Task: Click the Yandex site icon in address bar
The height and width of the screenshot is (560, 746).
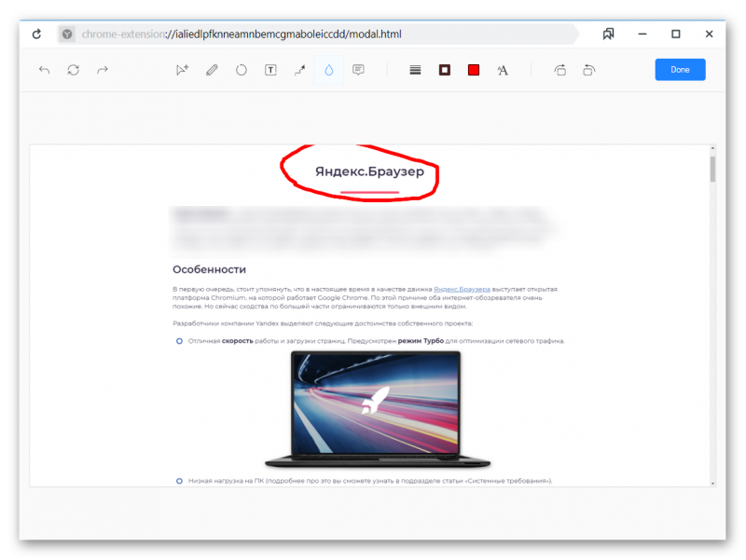Action: [67, 34]
